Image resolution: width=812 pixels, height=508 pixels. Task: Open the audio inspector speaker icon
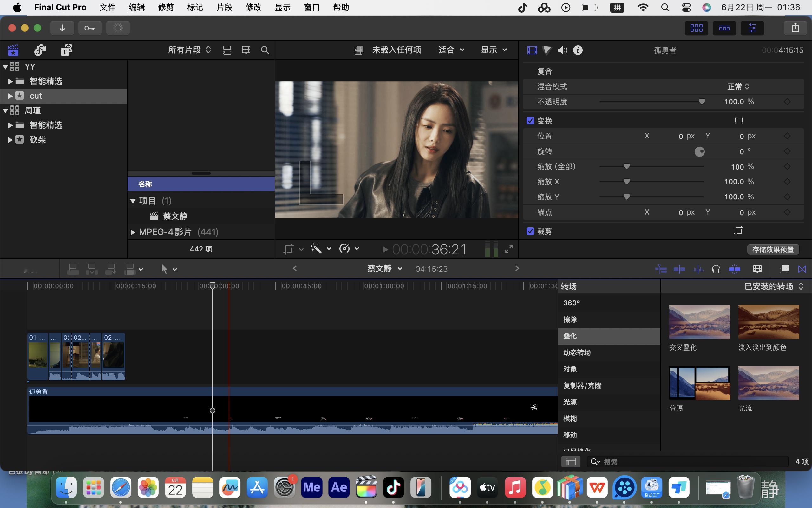pyautogui.click(x=562, y=50)
